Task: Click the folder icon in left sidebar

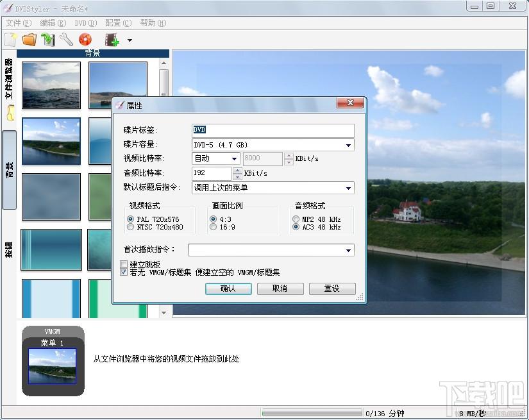Action: tap(10, 113)
